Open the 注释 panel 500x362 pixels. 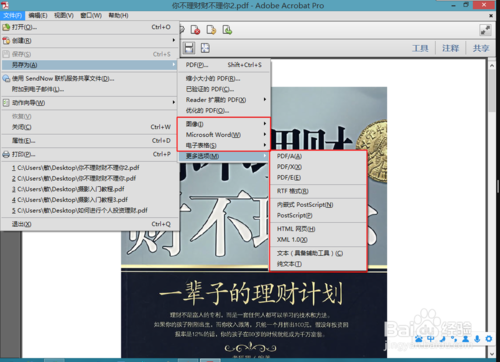(451, 48)
